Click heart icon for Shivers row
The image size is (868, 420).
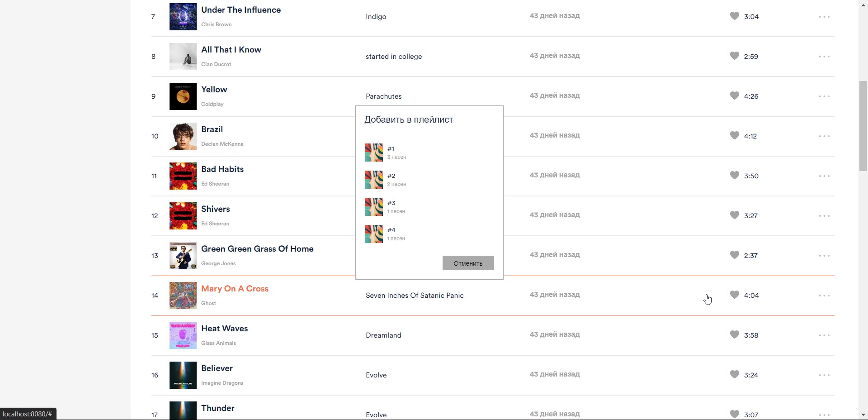pyautogui.click(x=734, y=215)
